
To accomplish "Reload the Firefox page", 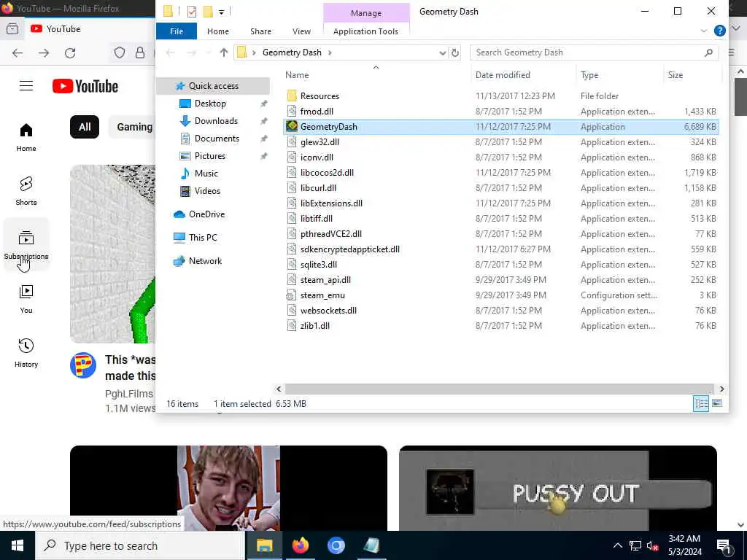I will (x=70, y=52).
